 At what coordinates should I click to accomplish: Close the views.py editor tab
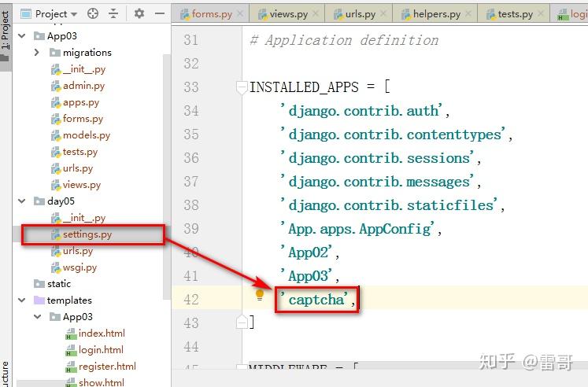(316, 14)
